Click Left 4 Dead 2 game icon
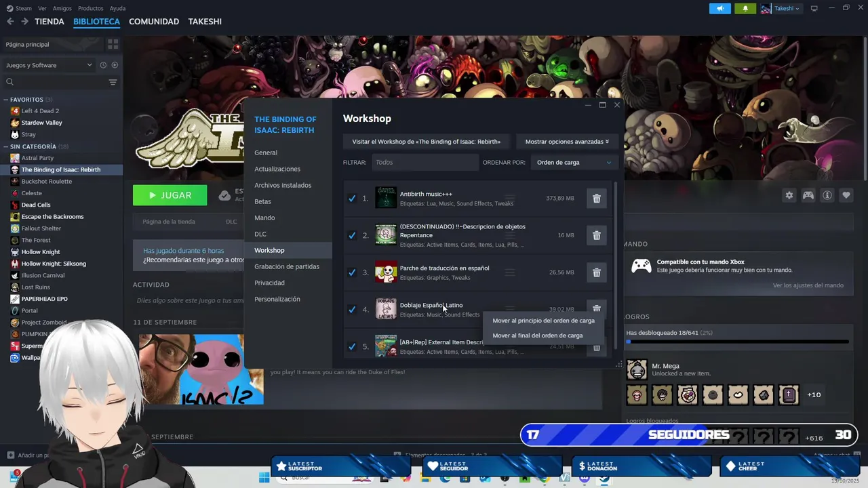Screen dimensions: 868x488 pyautogui.click(x=15, y=110)
